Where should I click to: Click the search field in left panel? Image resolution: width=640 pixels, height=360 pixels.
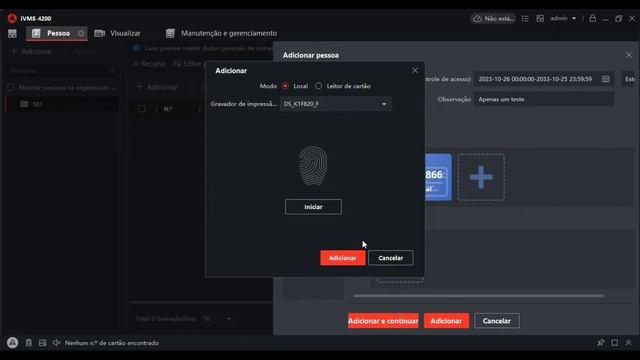pos(61,71)
